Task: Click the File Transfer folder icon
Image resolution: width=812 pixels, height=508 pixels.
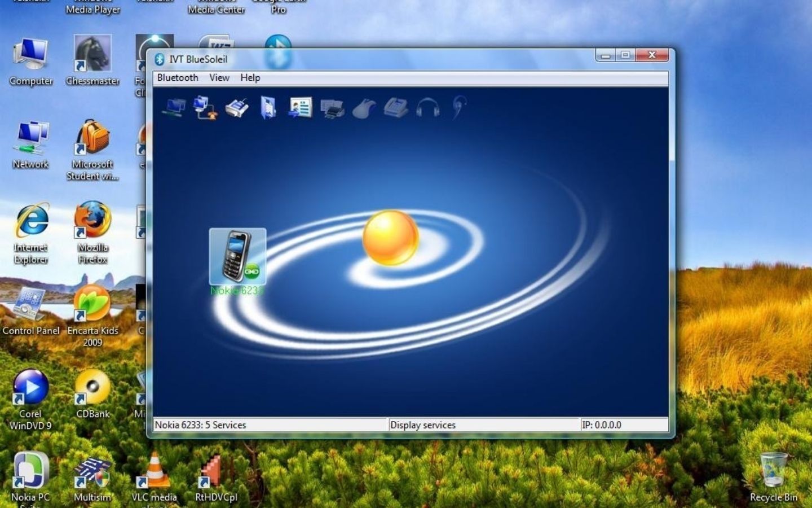Action: tap(268, 107)
